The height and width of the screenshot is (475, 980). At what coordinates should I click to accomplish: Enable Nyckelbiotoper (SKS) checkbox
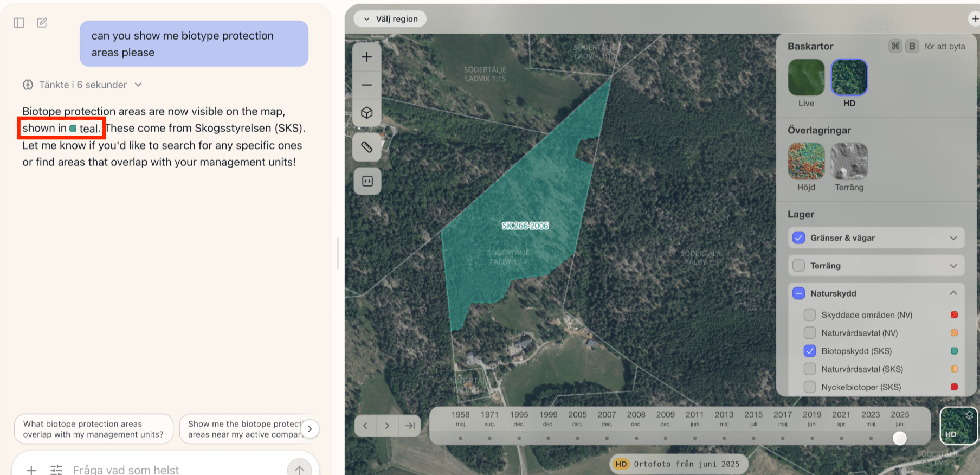click(810, 387)
